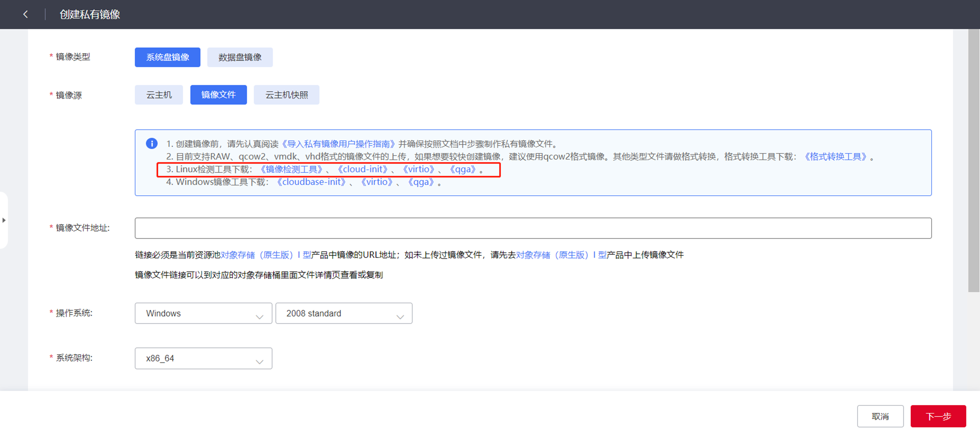Click the blue info icon in notice

[151, 143]
